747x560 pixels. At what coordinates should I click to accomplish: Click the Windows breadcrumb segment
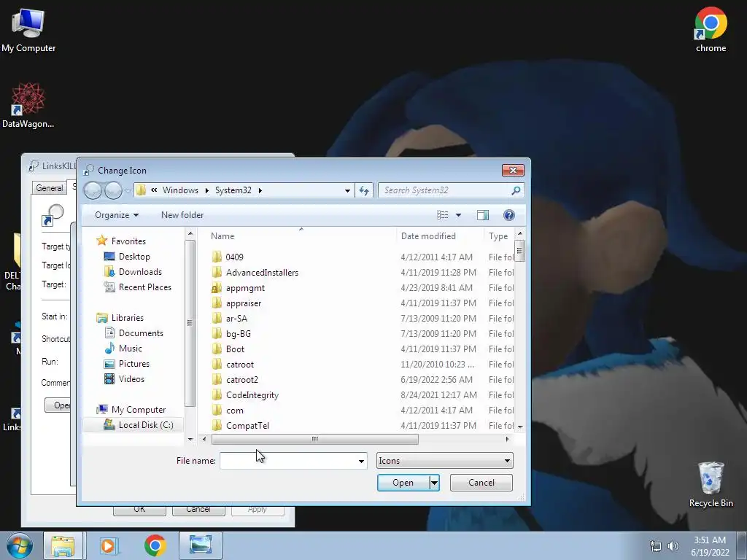tap(180, 190)
